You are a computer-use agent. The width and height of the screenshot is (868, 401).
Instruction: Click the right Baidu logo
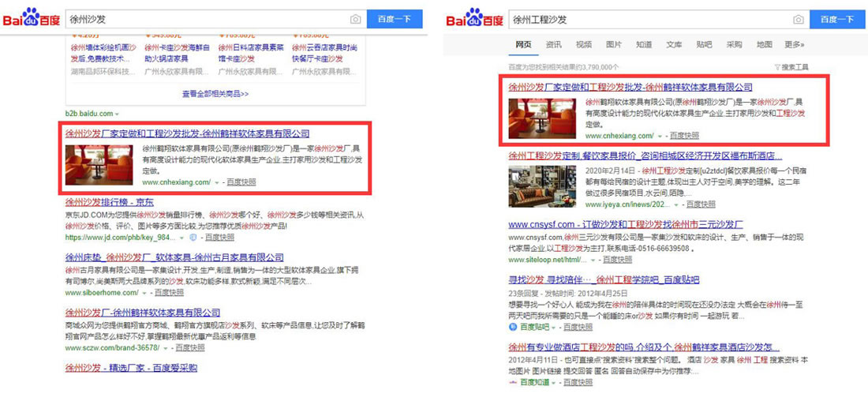click(x=474, y=18)
